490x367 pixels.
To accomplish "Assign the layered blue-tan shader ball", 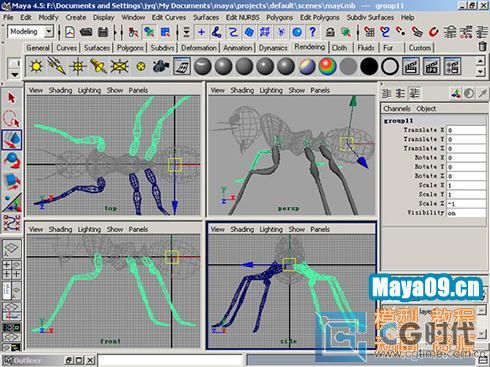I will coord(307,66).
